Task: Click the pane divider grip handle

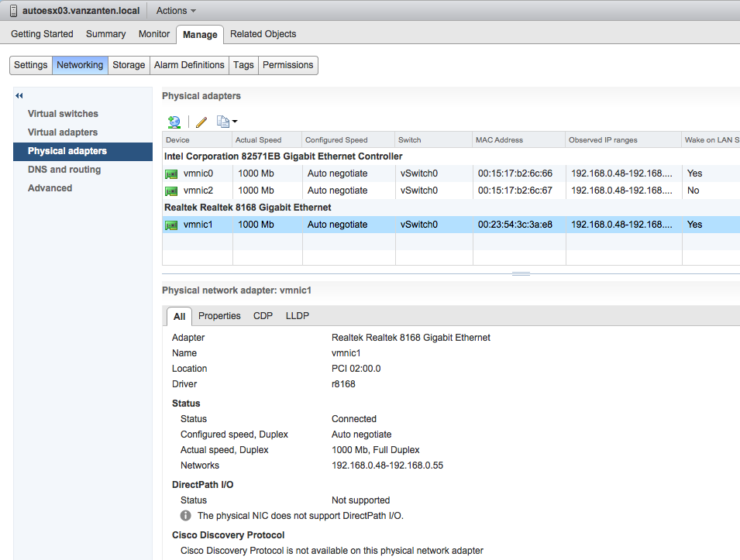Action: coord(521,273)
